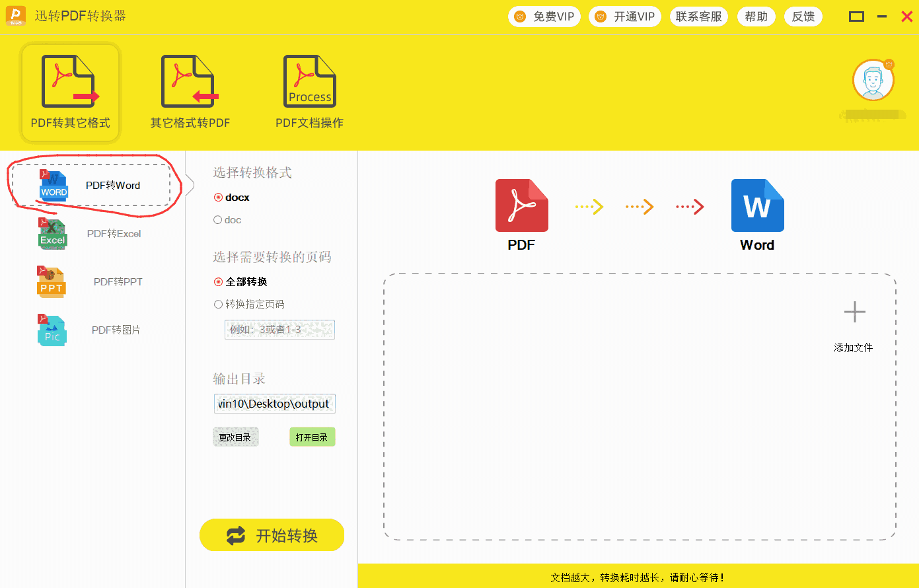The image size is (919, 588).
Task: Select the docx output format
Action: pyautogui.click(x=218, y=197)
